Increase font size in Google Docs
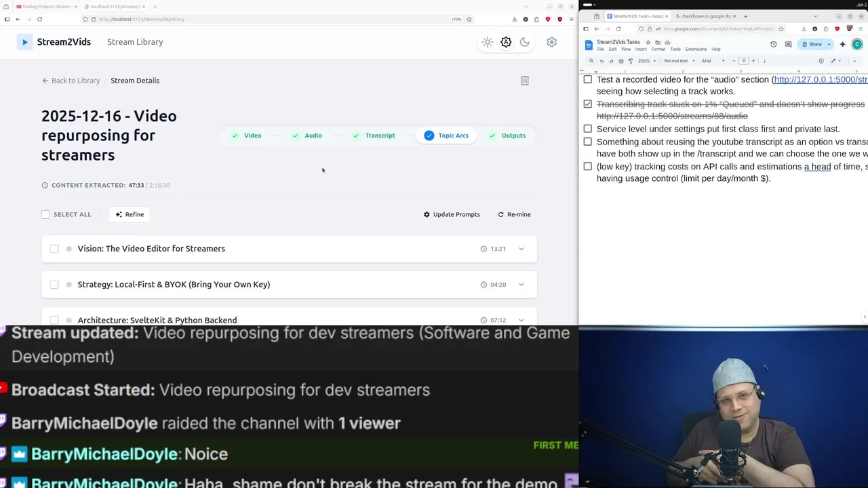 tap(753, 61)
